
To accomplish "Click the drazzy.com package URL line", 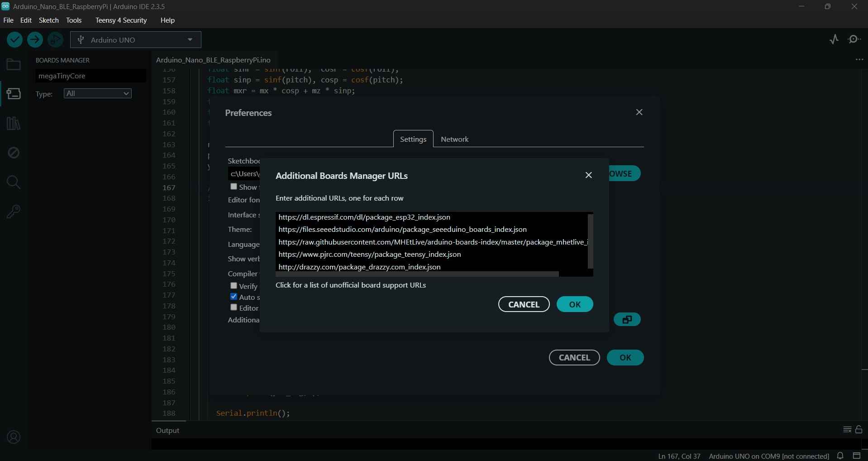I will point(359,267).
